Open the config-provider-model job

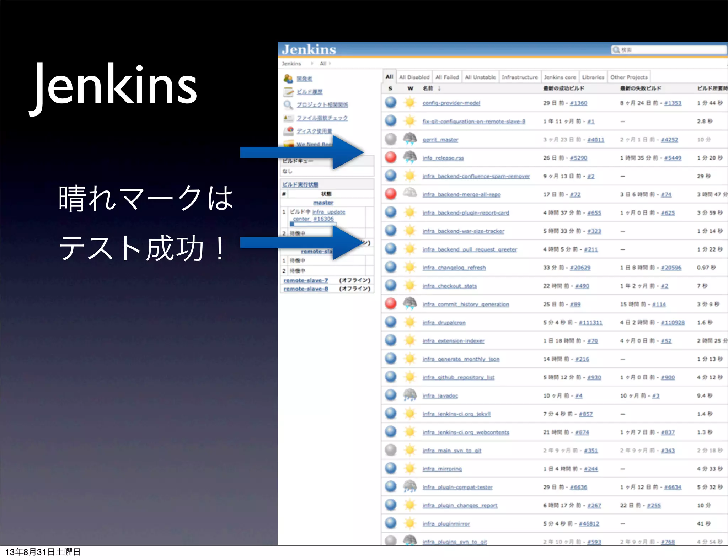click(451, 103)
